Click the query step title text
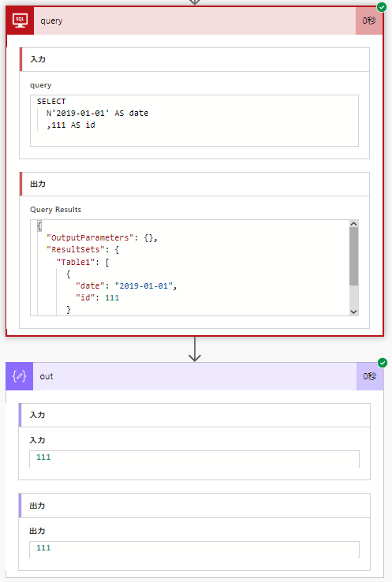The width and height of the screenshot is (392, 582). coord(51,21)
